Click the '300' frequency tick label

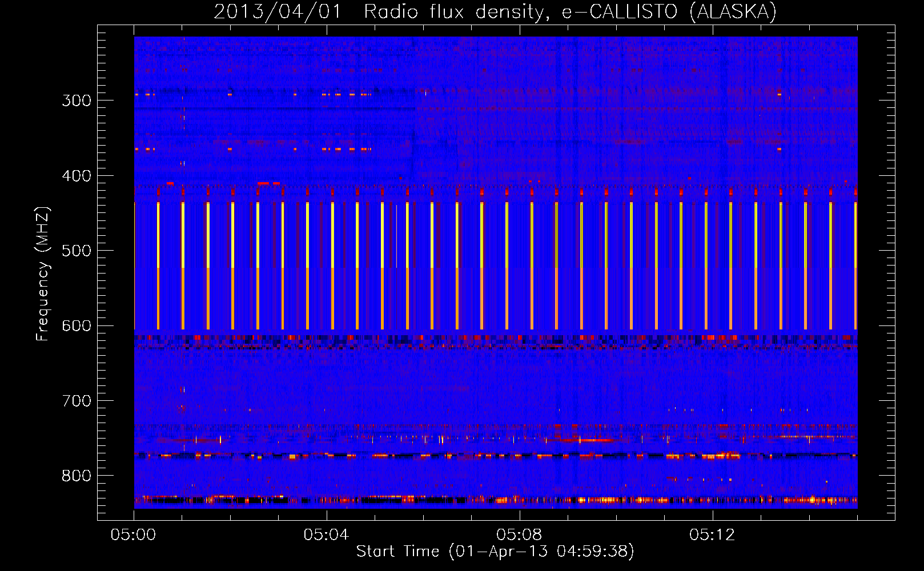77,100
